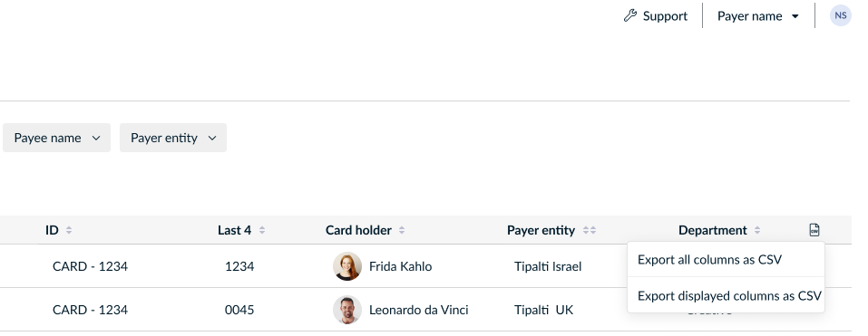Open Leonardo da Vinci's profile photo

click(x=347, y=310)
